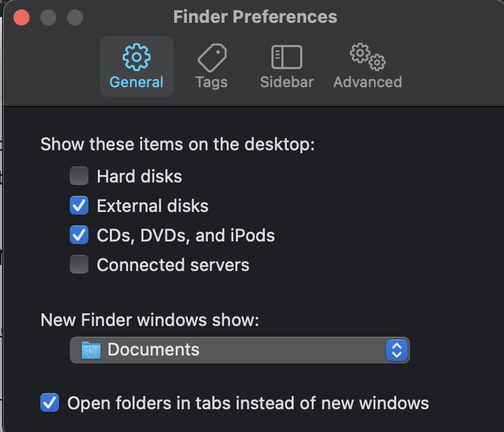Image resolution: width=504 pixels, height=432 pixels.
Task: Open the Advanced tab label
Action: 367,83
